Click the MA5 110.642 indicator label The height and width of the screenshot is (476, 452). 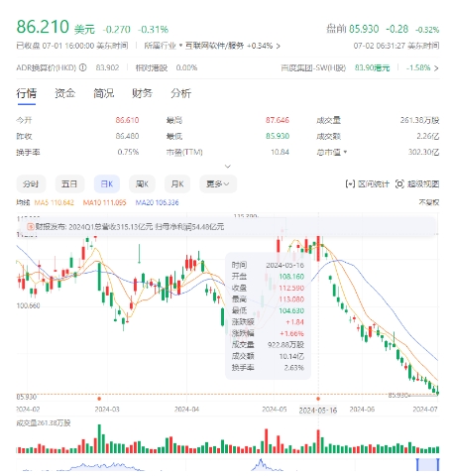pyautogui.click(x=55, y=202)
